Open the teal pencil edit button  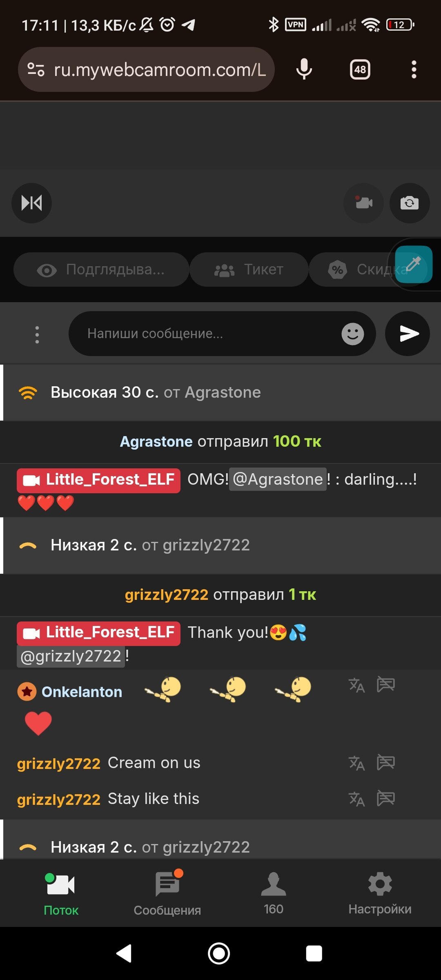tap(414, 265)
